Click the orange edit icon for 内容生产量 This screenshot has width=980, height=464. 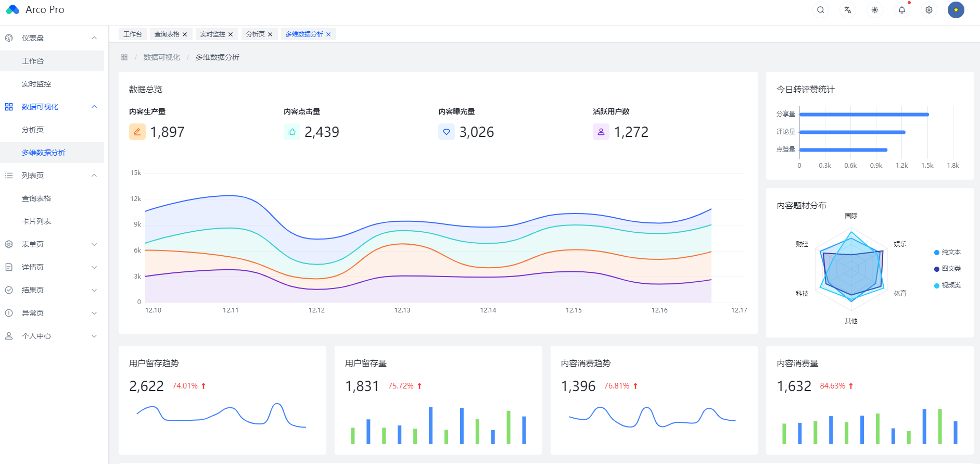(137, 132)
